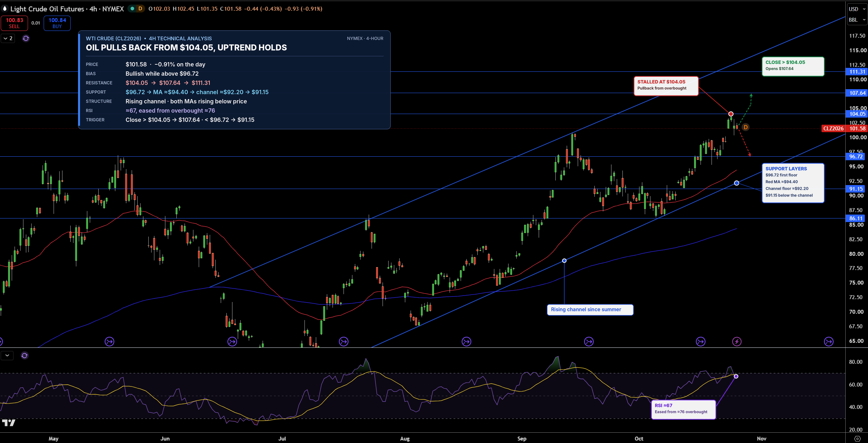Click the orange D marker beside the latest candle
The image size is (868, 443).
coord(746,127)
